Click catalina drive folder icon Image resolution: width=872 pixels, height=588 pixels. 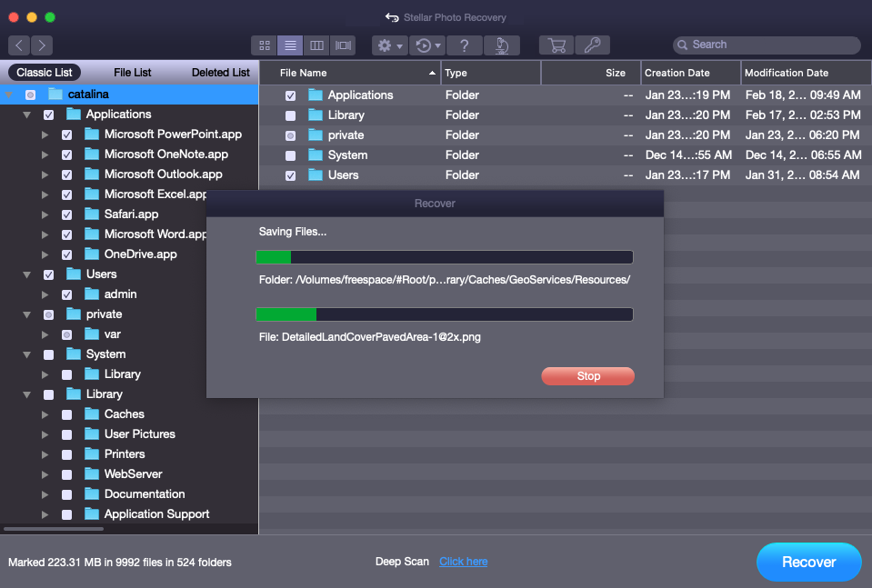coord(55,94)
